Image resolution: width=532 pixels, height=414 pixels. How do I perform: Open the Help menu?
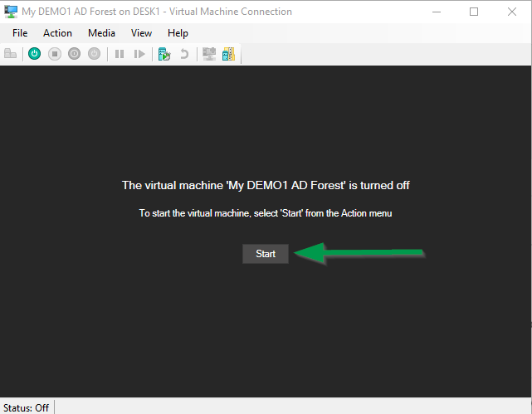[x=178, y=33]
